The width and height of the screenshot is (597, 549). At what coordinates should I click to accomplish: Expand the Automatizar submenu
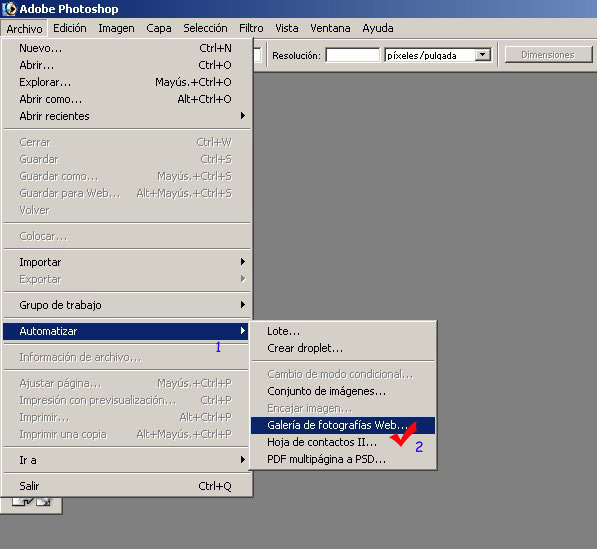pos(126,331)
